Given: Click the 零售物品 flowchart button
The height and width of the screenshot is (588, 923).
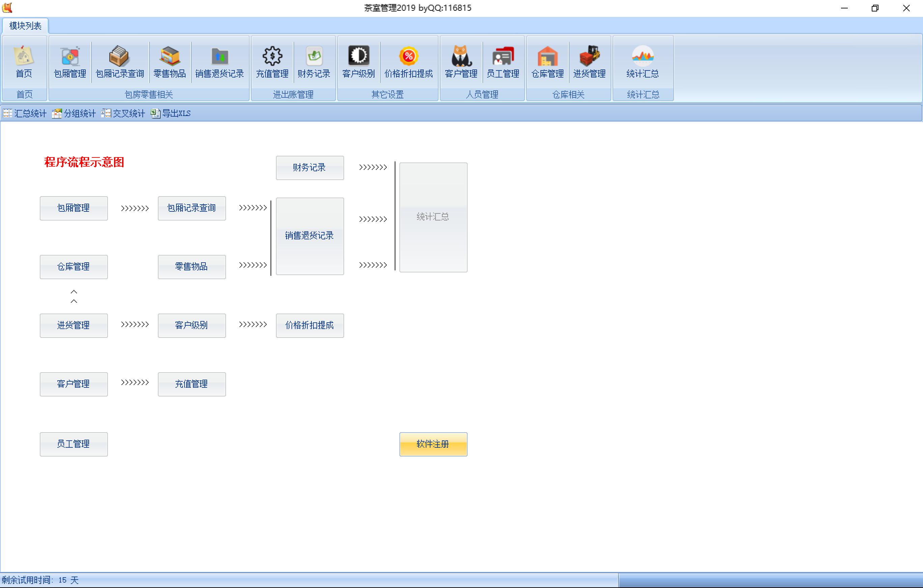Looking at the screenshot, I should point(192,267).
